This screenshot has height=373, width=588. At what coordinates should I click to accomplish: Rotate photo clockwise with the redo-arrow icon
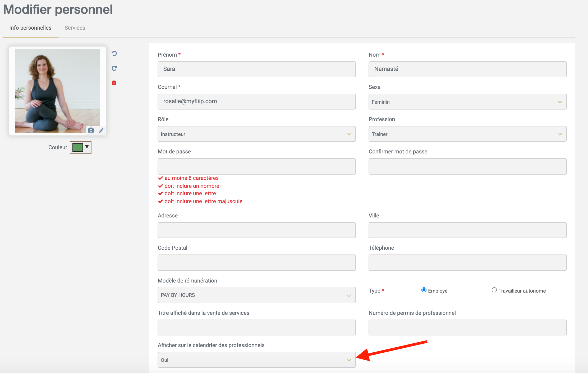click(114, 68)
